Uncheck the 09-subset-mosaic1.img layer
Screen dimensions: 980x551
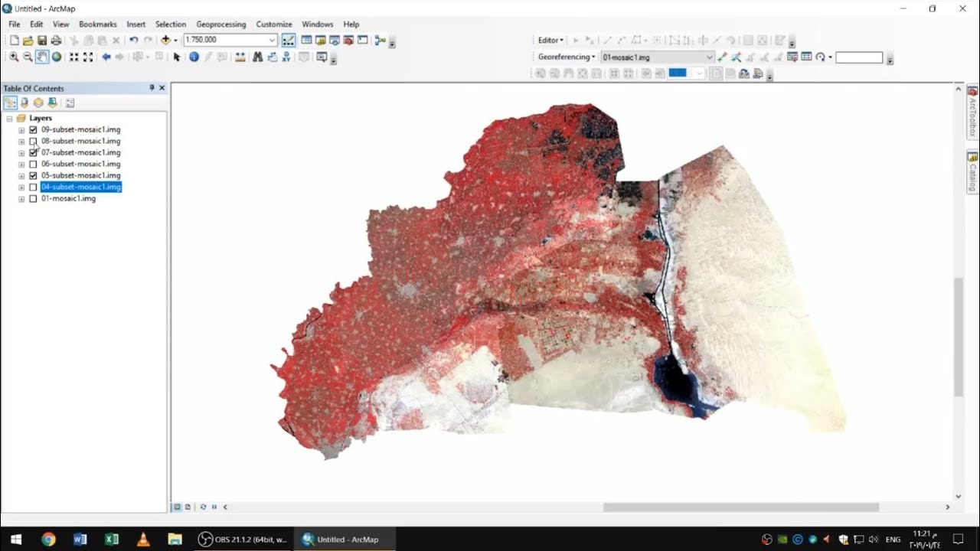click(x=33, y=130)
